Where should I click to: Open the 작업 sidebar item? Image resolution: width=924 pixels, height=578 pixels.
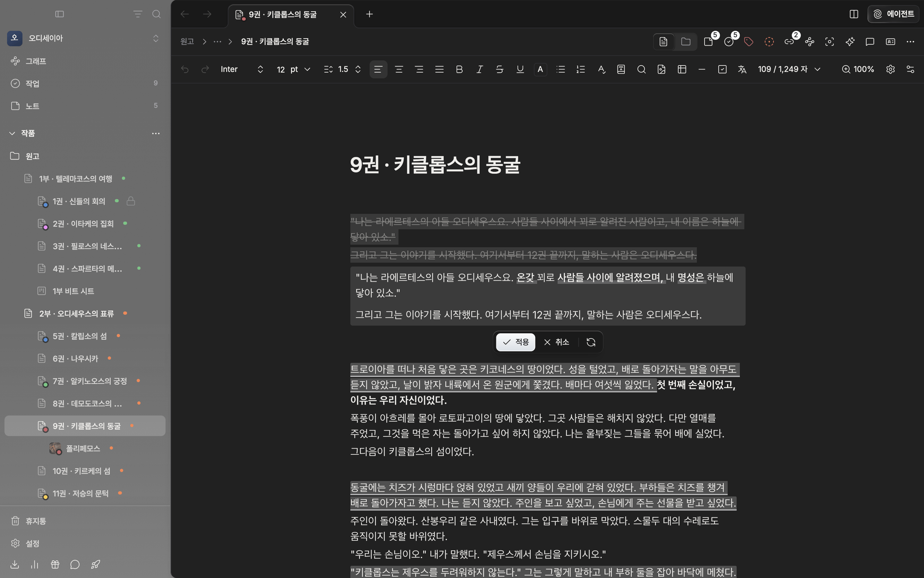[85, 83]
